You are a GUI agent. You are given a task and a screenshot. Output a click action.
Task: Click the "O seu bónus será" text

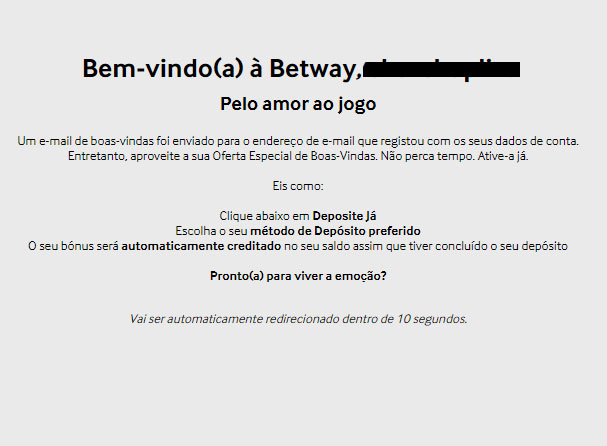point(73,246)
